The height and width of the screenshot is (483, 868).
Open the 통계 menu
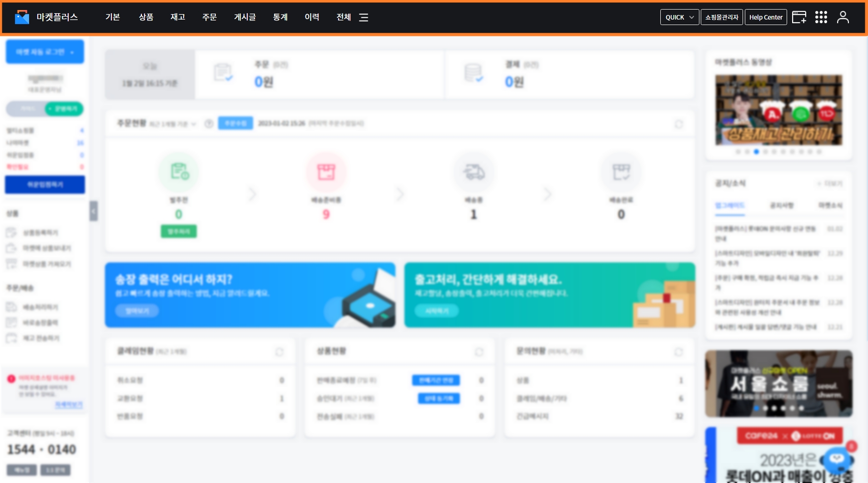click(280, 17)
